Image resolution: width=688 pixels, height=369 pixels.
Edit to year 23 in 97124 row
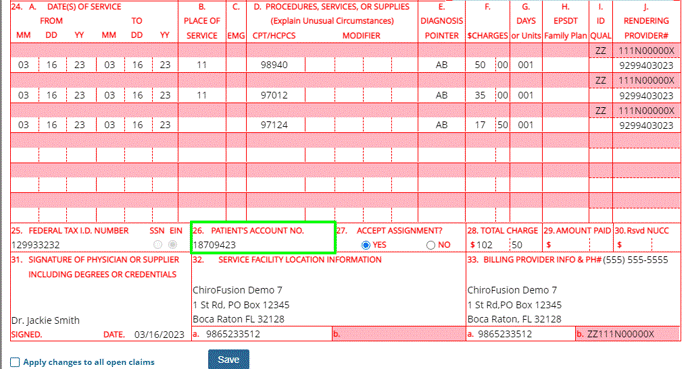tap(165, 125)
